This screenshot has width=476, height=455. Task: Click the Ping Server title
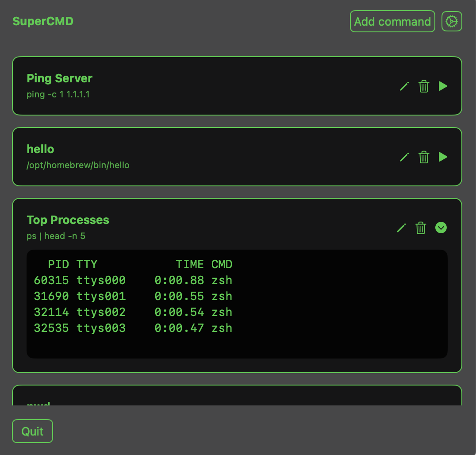(x=59, y=78)
